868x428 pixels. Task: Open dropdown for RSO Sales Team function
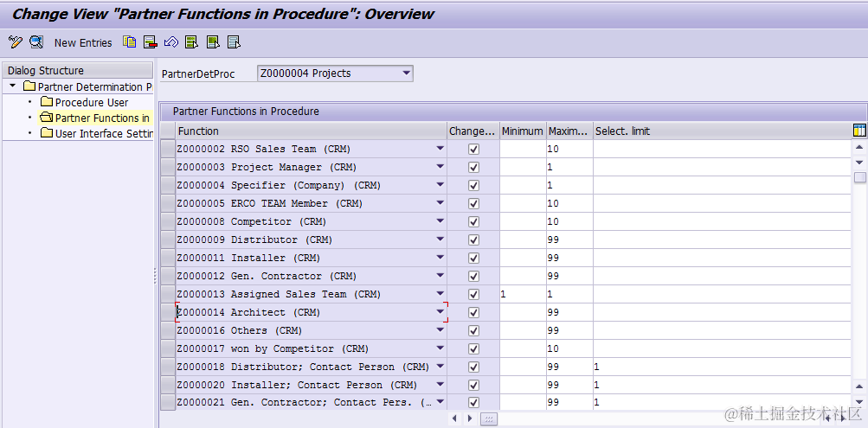[440, 148]
